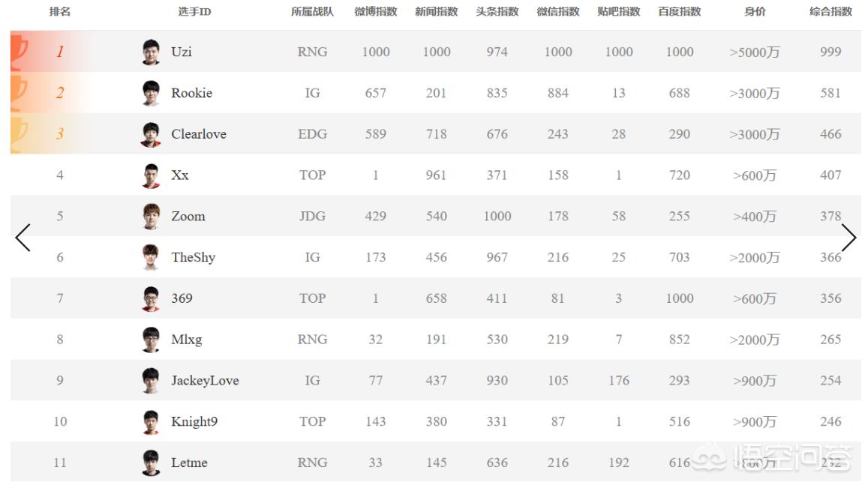Click the EDG team name for Clearlove
Screen dimensions: 868x488
pos(312,134)
